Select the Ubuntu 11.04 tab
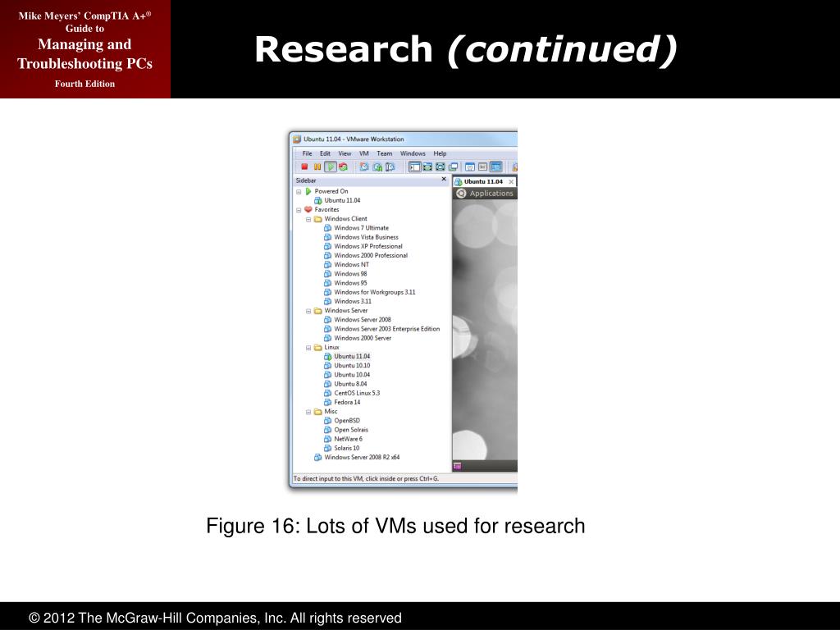 (x=482, y=181)
